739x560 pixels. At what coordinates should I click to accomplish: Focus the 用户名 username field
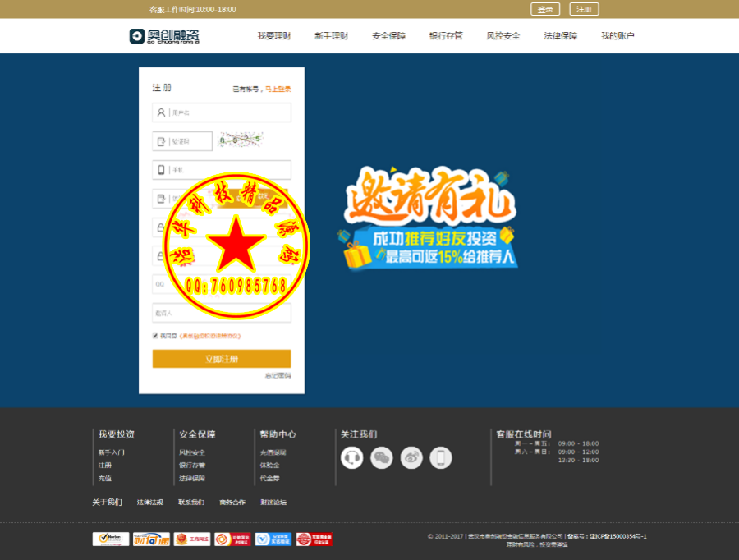222,112
